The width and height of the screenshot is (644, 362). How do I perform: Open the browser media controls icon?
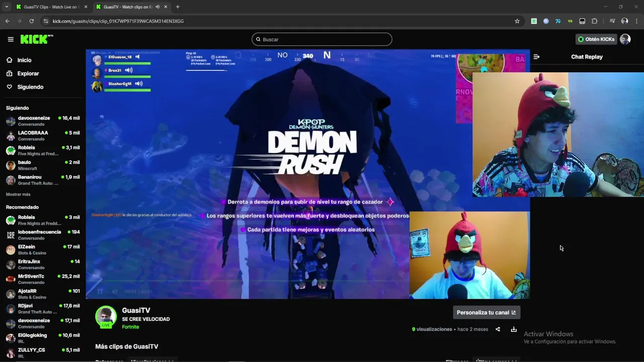point(612,21)
